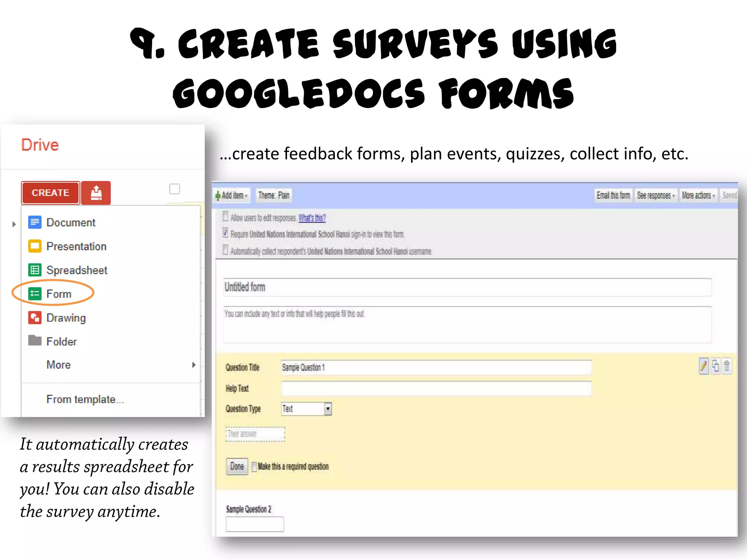Click the trash delete question icon
Screen dimensions: 747x560
[x=727, y=366]
